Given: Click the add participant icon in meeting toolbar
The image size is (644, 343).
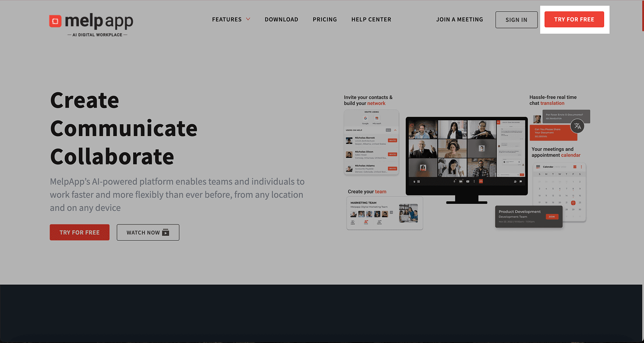Looking at the screenshot, I should (x=515, y=182).
